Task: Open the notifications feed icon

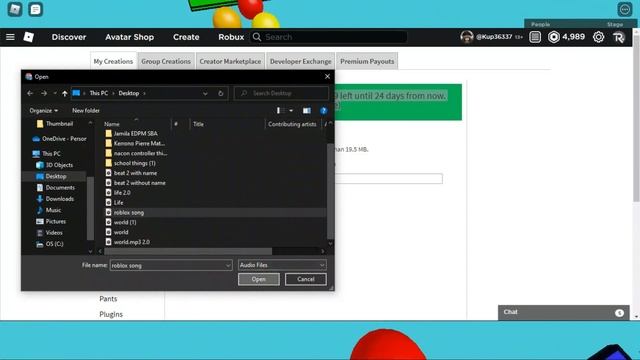Action: (x=535, y=37)
